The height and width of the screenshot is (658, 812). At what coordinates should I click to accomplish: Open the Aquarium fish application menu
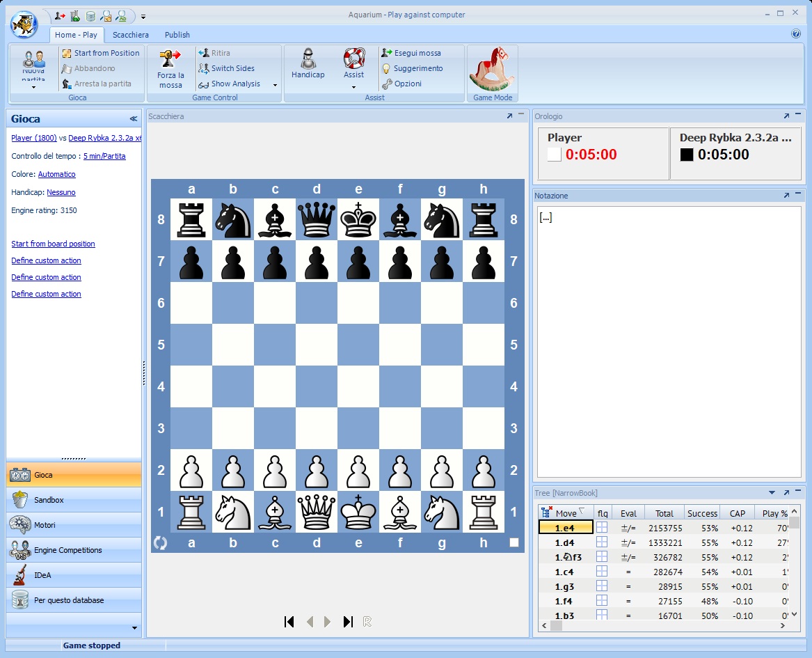(x=24, y=24)
